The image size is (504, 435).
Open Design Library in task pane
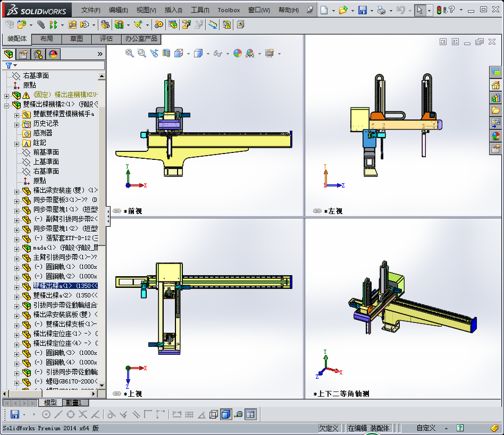click(495, 98)
